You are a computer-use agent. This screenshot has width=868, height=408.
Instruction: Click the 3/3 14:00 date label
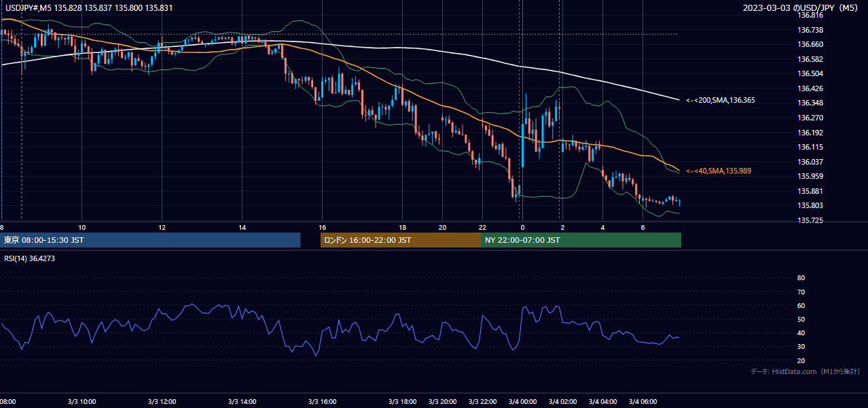point(242,402)
